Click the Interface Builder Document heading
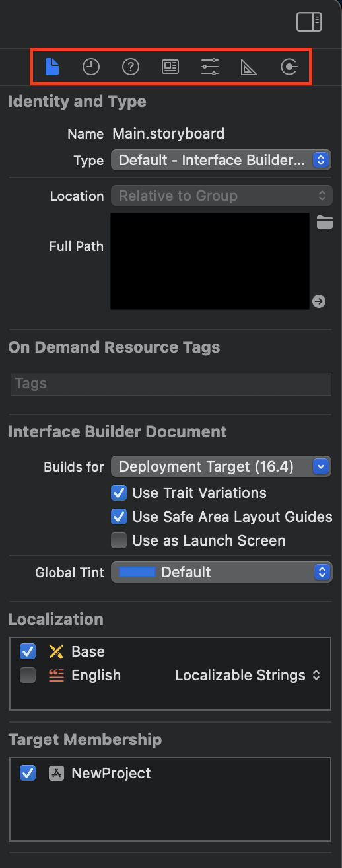 [x=118, y=431]
